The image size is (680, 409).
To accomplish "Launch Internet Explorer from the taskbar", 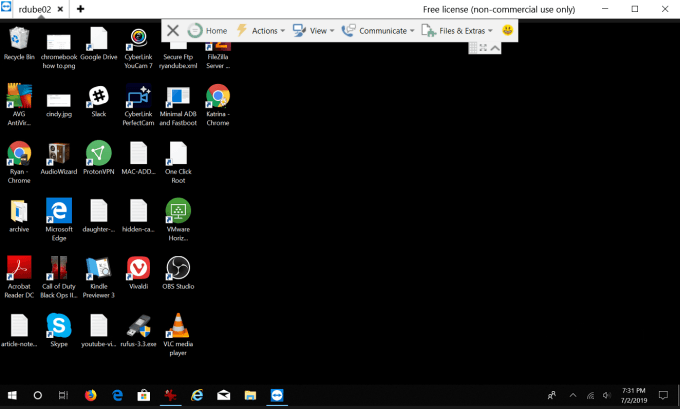I will tap(197, 395).
